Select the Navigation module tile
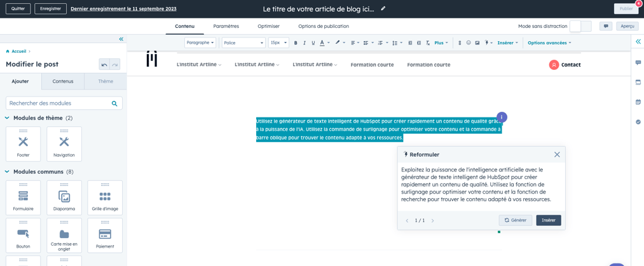Screen dimensions: 644x266 [x=64, y=144]
